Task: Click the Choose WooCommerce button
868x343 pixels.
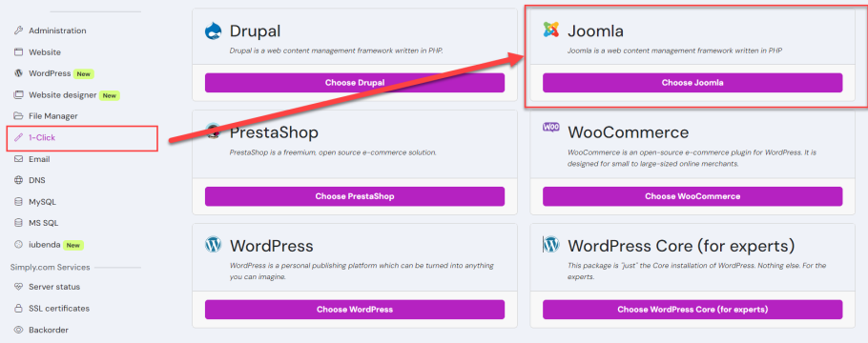Action: point(692,196)
